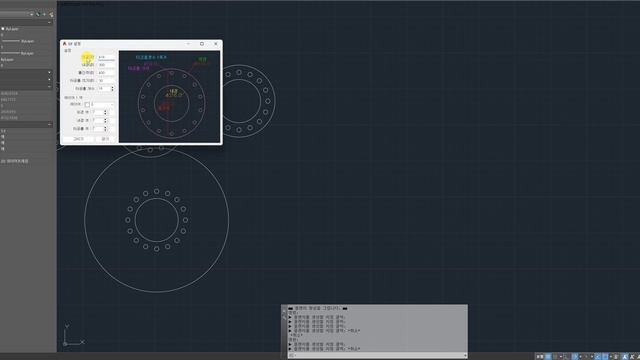Viewport: 640px width, 360px height.
Task: Click the UCS axis icon in the drawing
Action: click(x=73, y=336)
